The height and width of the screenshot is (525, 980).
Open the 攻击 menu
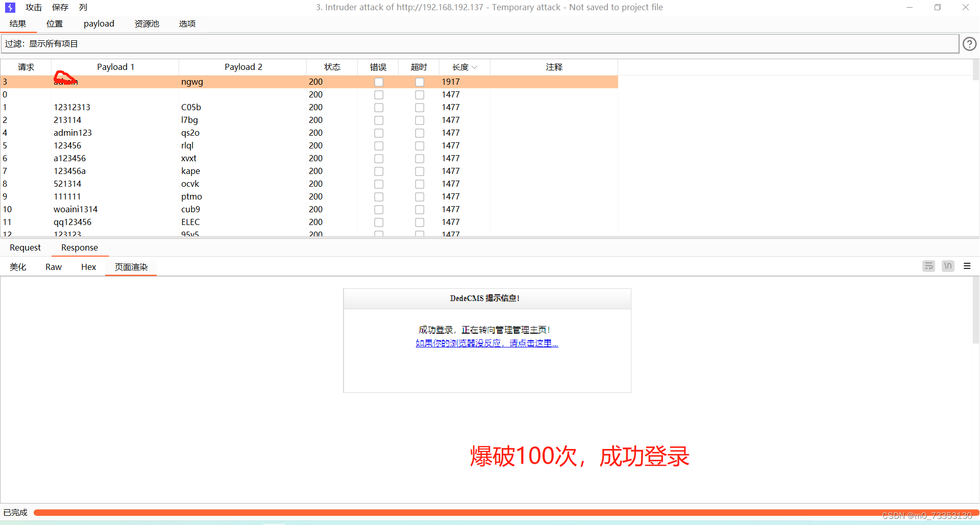[x=34, y=8]
